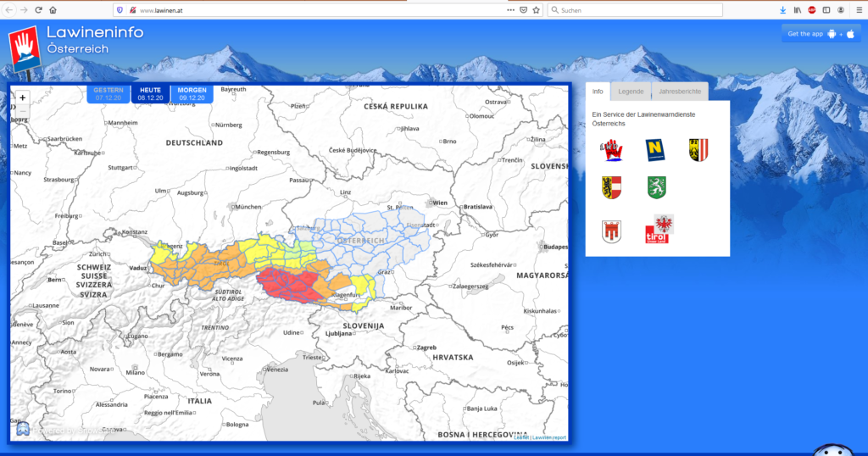This screenshot has height=456, width=868.
Task: Open the Kärnten coat of arms
Action: (612, 187)
